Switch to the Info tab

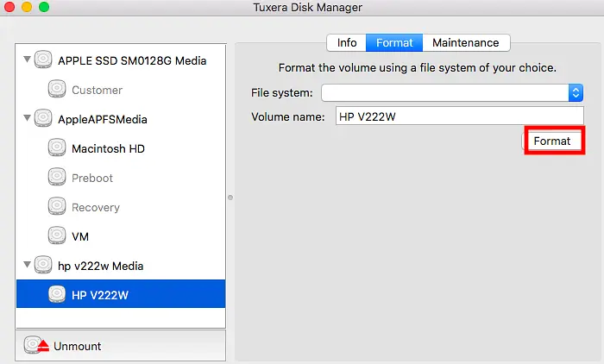tap(347, 43)
